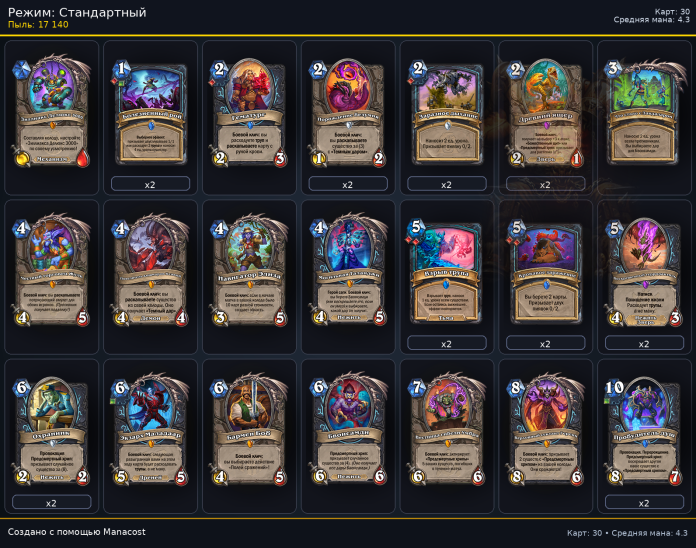Click the 3-mana crystal icon in first row

(613, 68)
